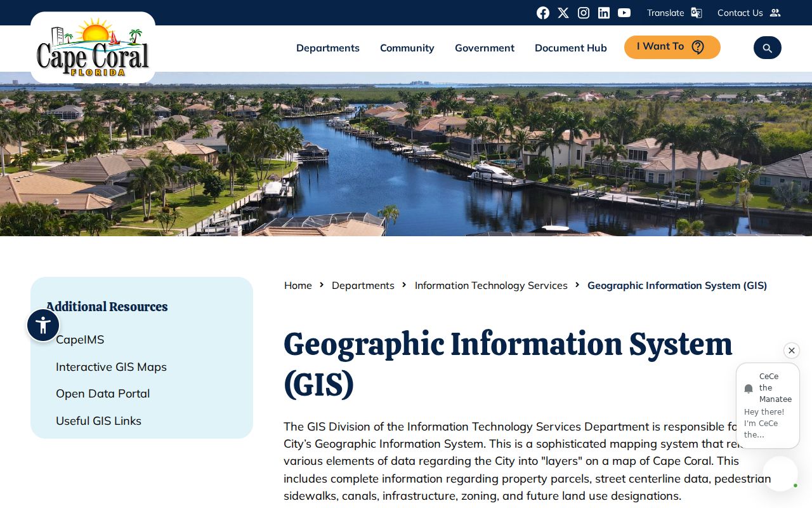Image resolution: width=812 pixels, height=508 pixels.
Task: Click the Additional Resources heading
Action: (x=107, y=307)
